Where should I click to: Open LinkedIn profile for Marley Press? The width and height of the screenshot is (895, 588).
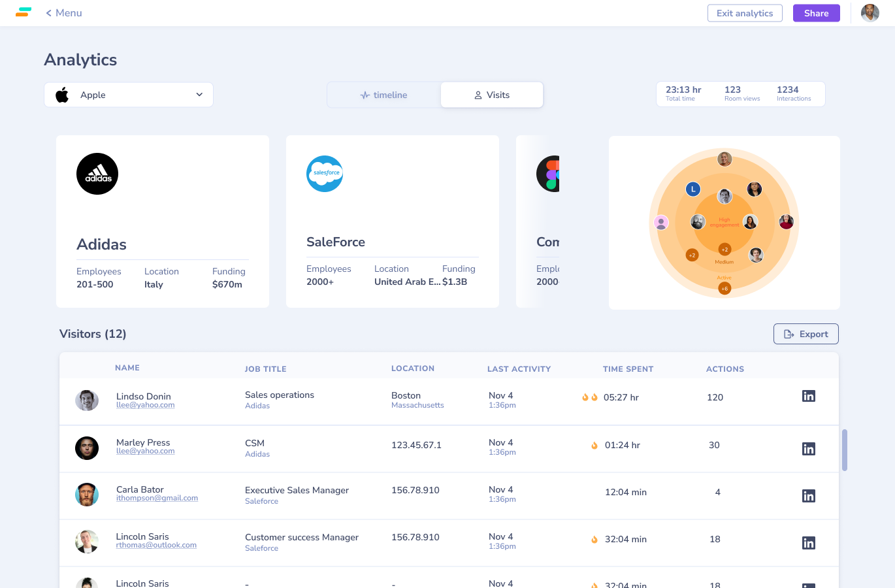(808, 449)
